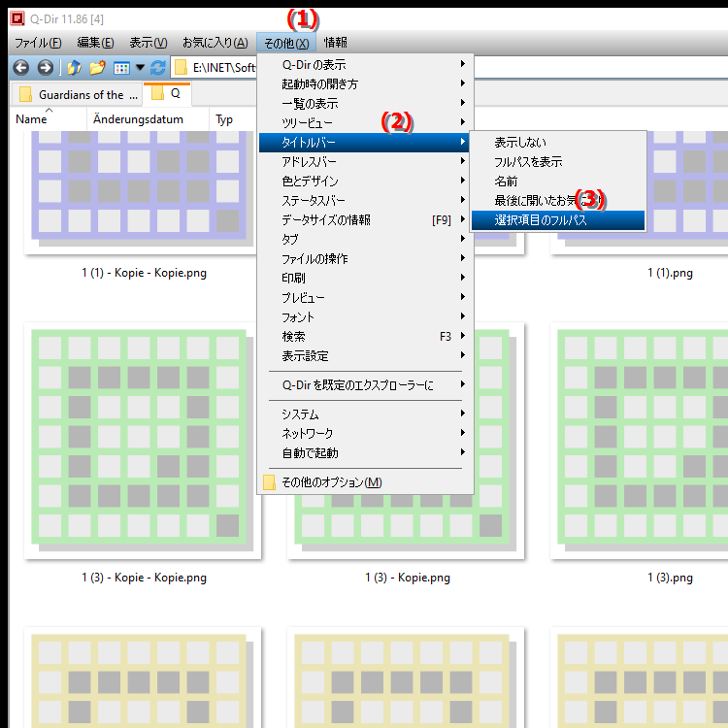Choose 表示しない in title bar submenu
The width and height of the screenshot is (728, 728).
tap(558, 143)
